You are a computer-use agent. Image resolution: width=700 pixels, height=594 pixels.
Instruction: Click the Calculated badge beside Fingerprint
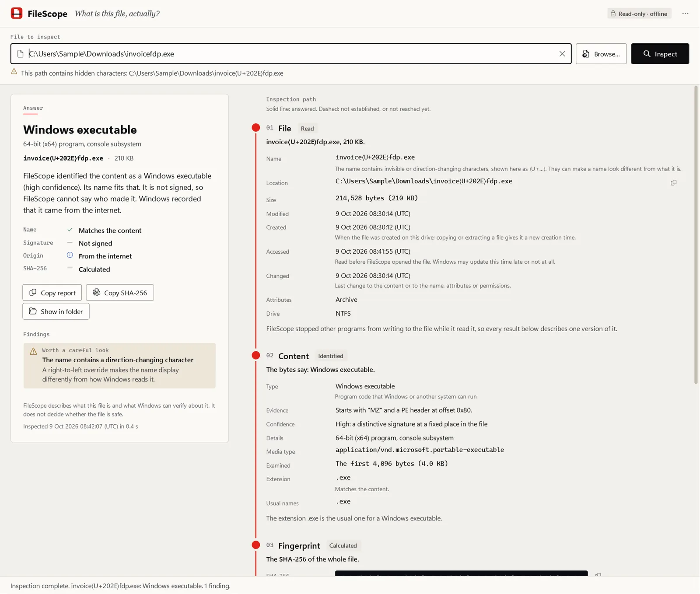pyautogui.click(x=343, y=545)
